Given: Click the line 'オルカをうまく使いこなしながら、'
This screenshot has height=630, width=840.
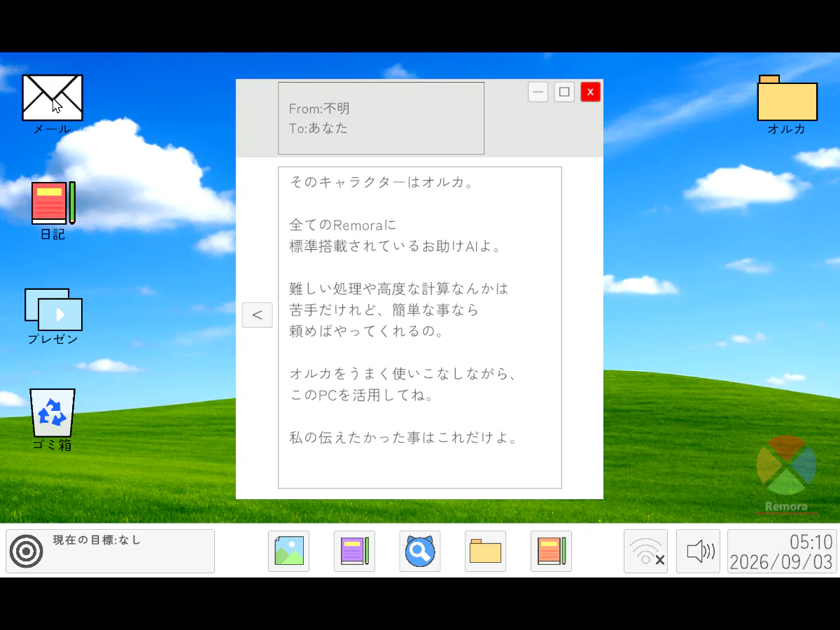Looking at the screenshot, I should (405, 374).
